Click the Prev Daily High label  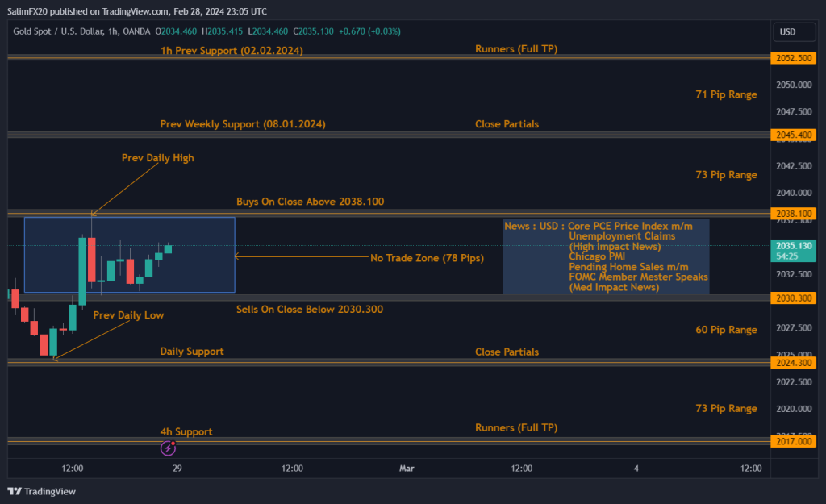click(157, 158)
